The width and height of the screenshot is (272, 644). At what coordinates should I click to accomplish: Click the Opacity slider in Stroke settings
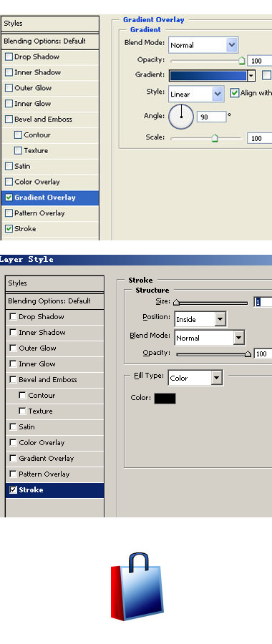(x=213, y=354)
